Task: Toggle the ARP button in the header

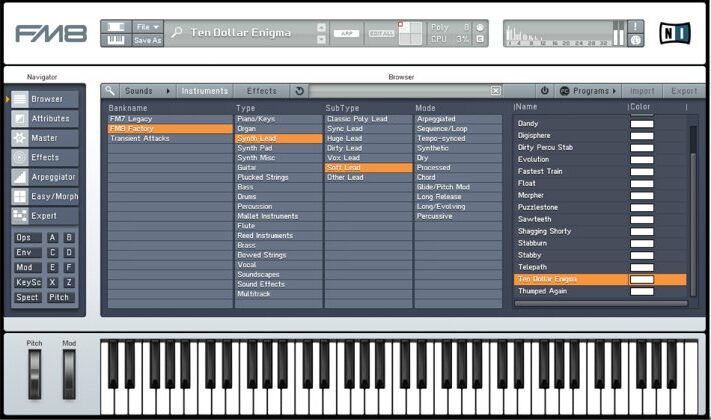Action: (x=346, y=34)
